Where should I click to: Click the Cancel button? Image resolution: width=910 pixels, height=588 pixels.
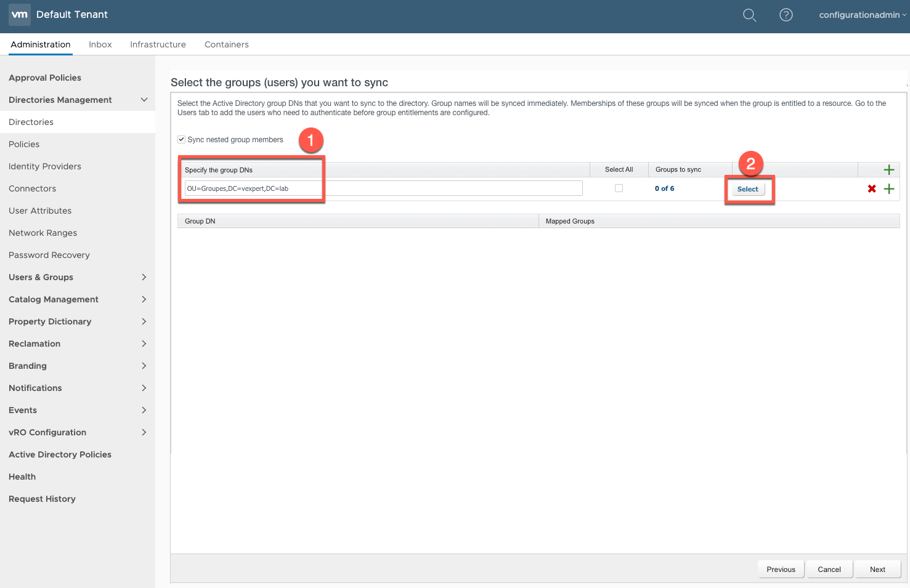point(829,570)
